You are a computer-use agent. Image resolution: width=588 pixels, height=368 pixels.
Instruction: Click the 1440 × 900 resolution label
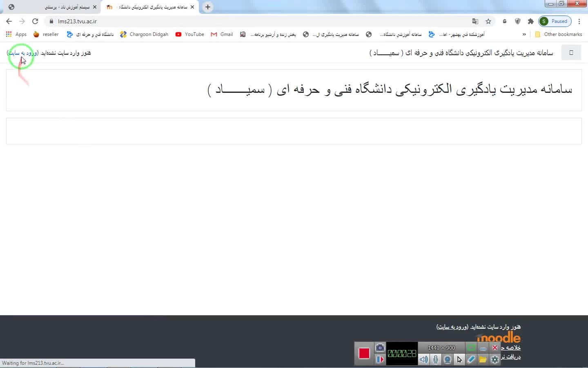pyautogui.click(x=441, y=348)
